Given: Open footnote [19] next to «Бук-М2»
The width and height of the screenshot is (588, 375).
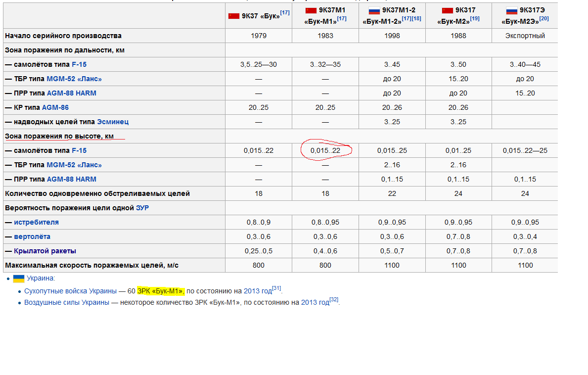Looking at the screenshot, I should pyautogui.click(x=474, y=19).
